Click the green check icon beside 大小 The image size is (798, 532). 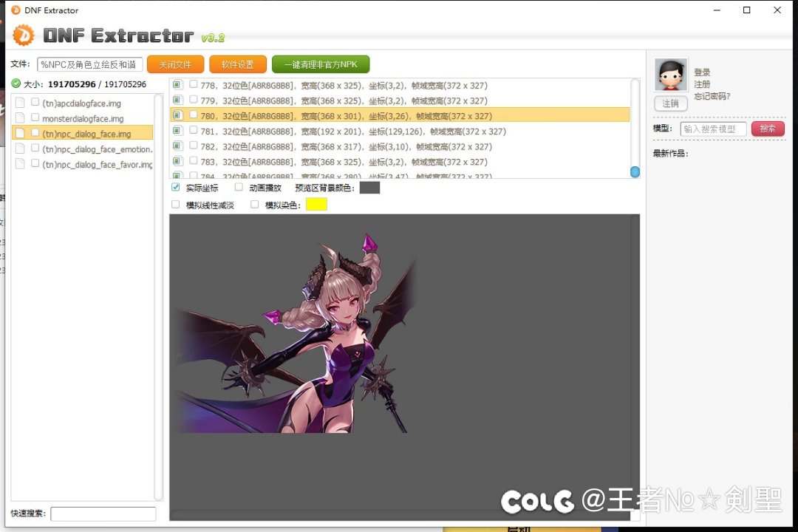tap(16, 83)
